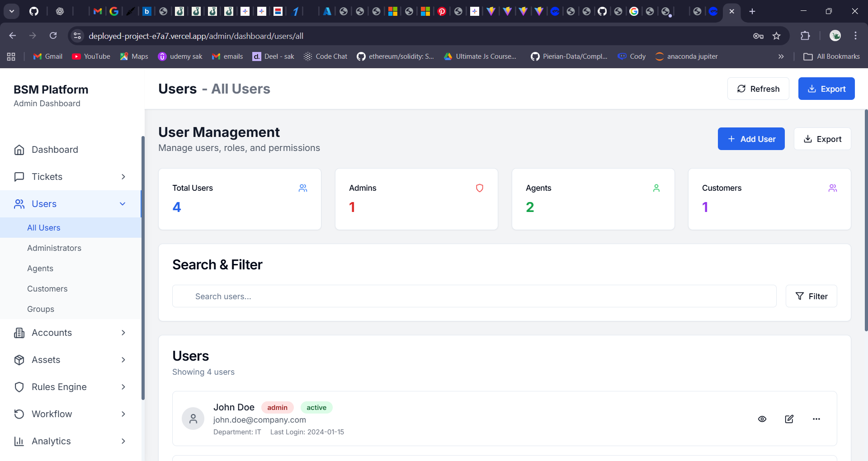The height and width of the screenshot is (461, 868).
Task: Open the Administrators submenu item
Action: pyautogui.click(x=71, y=248)
